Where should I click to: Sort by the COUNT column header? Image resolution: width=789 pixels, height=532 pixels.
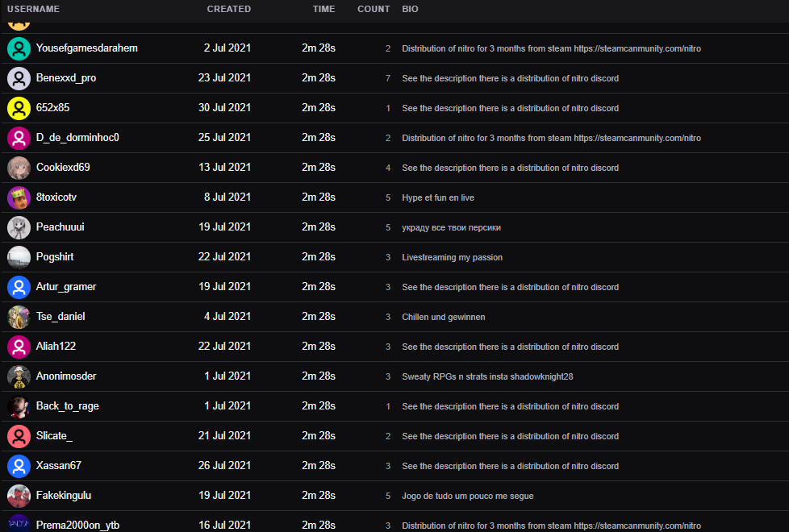point(374,9)
